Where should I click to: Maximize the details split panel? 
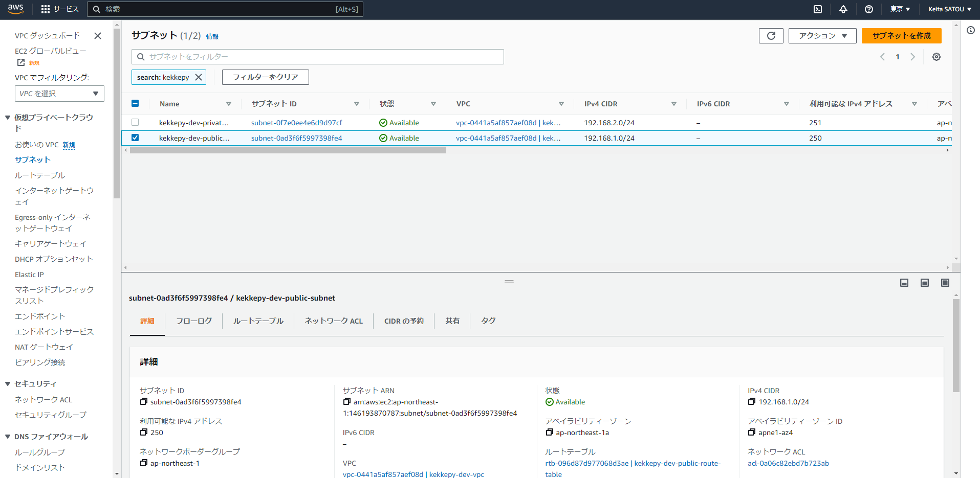point(945,283)
